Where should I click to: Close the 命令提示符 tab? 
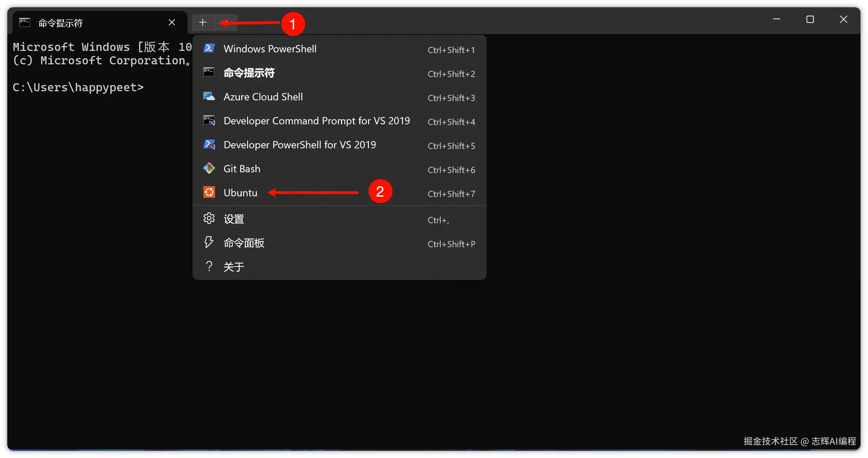tap(172, 23)
